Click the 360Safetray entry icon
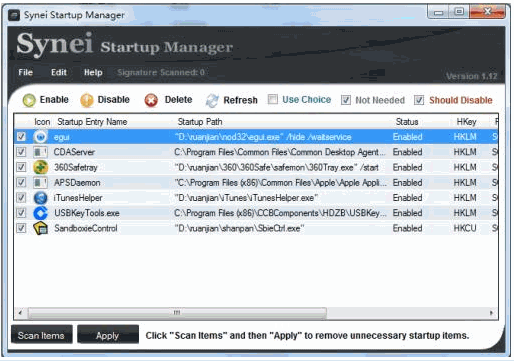 pyautogui.click(x=41, y=167)
